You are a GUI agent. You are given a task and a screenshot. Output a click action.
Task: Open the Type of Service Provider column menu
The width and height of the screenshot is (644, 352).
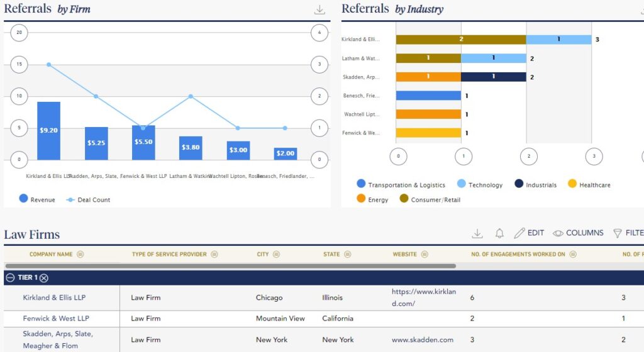pos(214,255)
